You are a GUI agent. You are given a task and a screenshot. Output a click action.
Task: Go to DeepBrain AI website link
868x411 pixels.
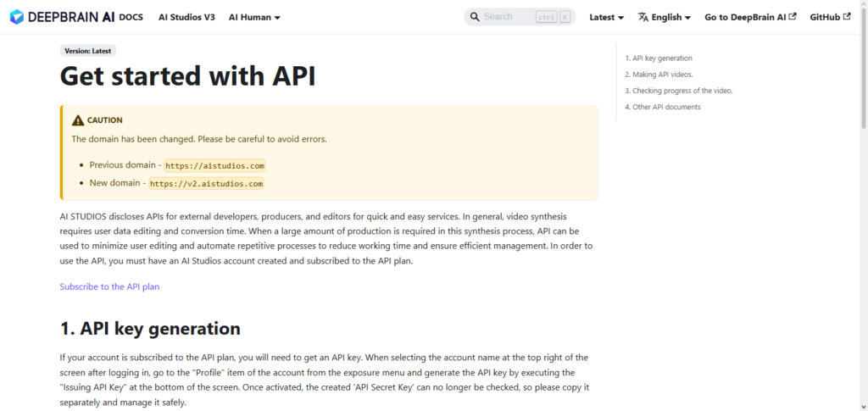coord(751,17)
